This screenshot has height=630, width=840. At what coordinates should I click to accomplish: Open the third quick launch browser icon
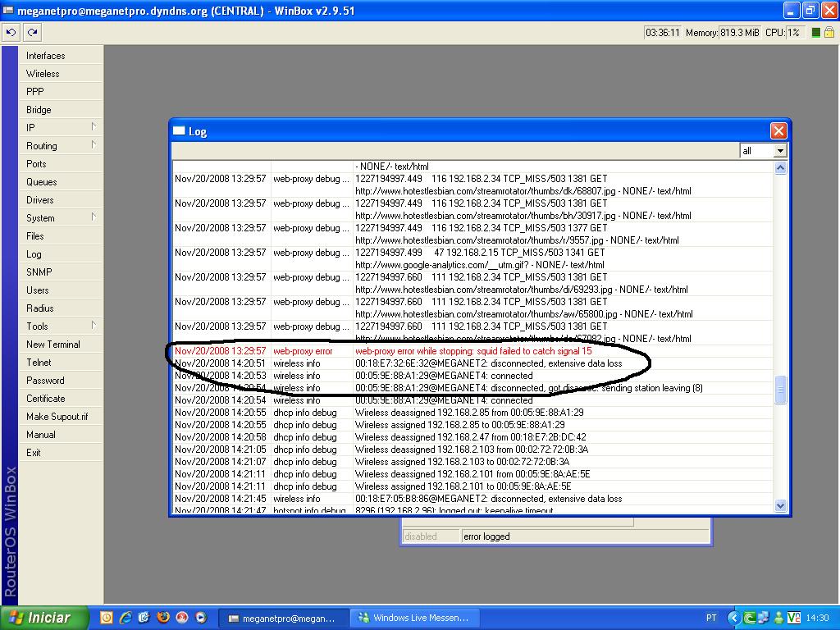coord(144,618)
